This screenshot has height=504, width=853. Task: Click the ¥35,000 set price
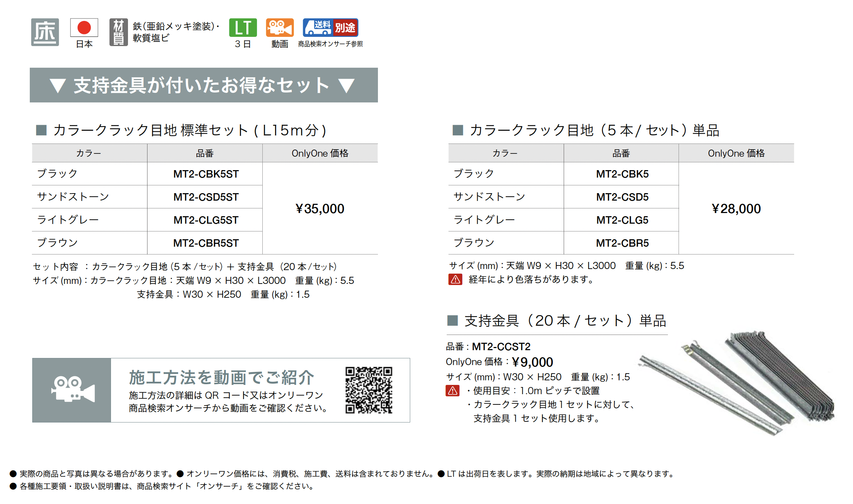320,209
